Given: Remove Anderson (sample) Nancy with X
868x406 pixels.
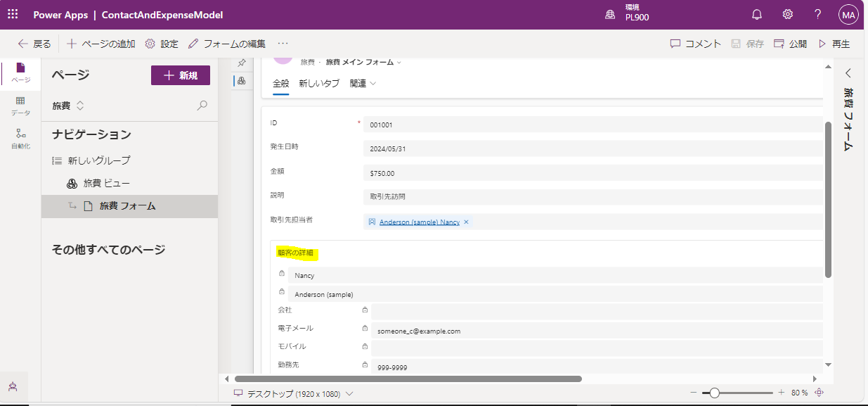Looking at the screenshot, I should 466,222.
